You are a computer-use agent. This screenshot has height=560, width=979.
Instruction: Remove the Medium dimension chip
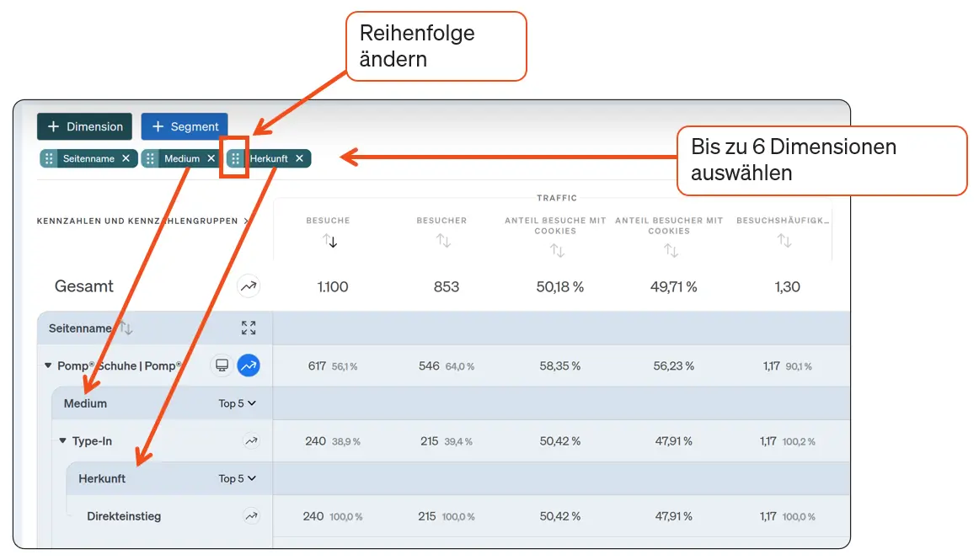click(x=211, y=158)
